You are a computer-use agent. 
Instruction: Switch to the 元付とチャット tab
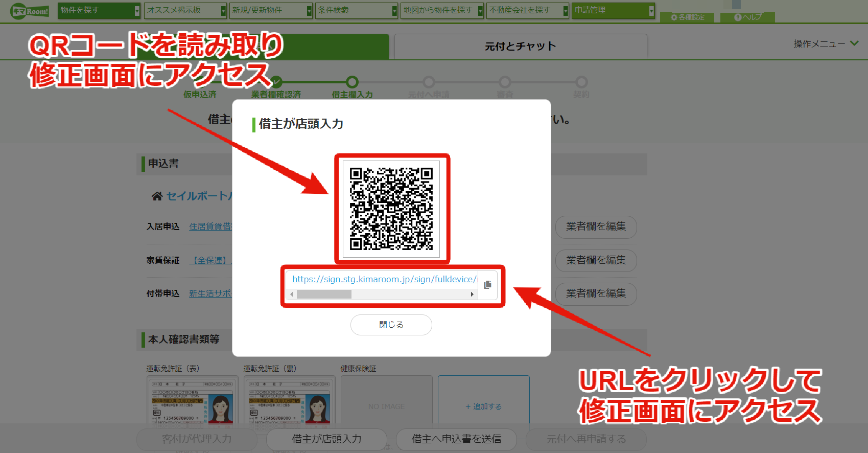[521, 47]
